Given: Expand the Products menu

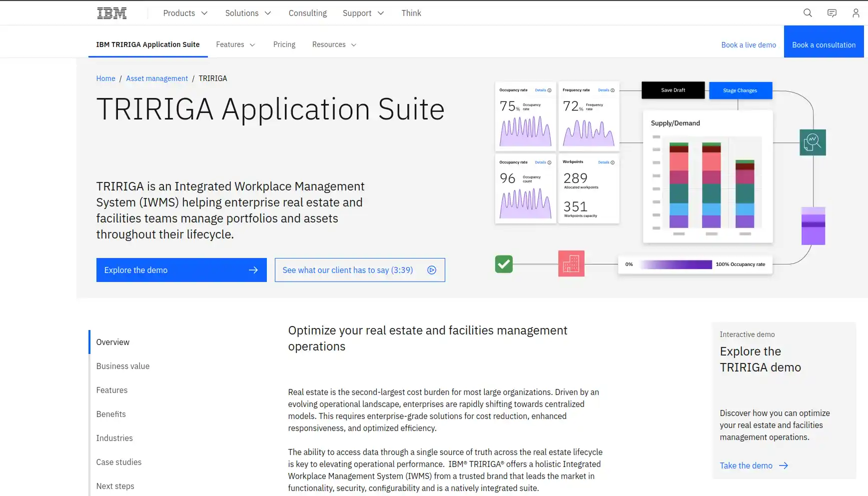Looking at the screenshot, I should pos(185,13).
